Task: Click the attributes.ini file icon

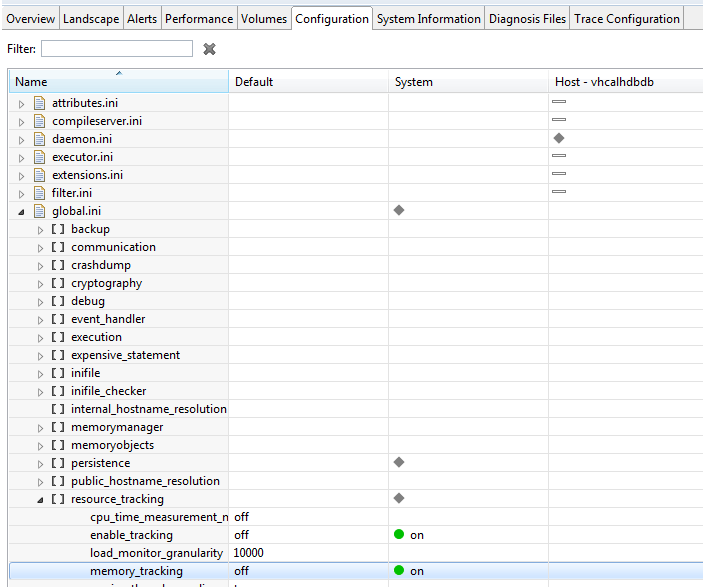Action: coord(40,103)
